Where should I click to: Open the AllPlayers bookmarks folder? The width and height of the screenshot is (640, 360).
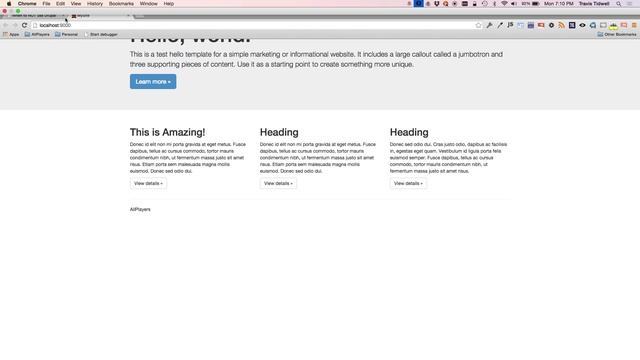[37, 35]
